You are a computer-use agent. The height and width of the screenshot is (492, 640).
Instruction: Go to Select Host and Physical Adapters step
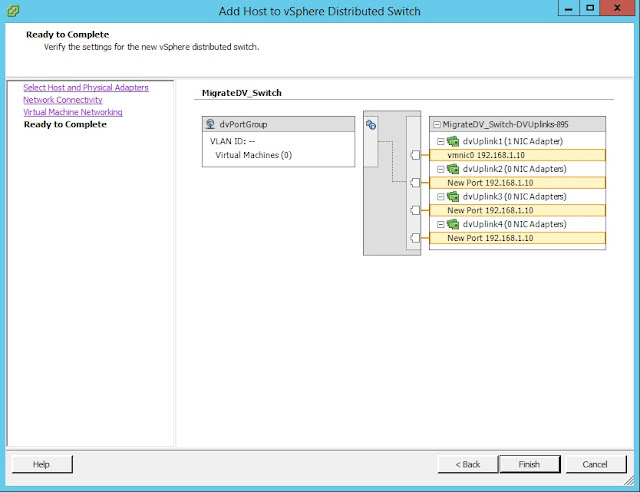click(86, 87)
